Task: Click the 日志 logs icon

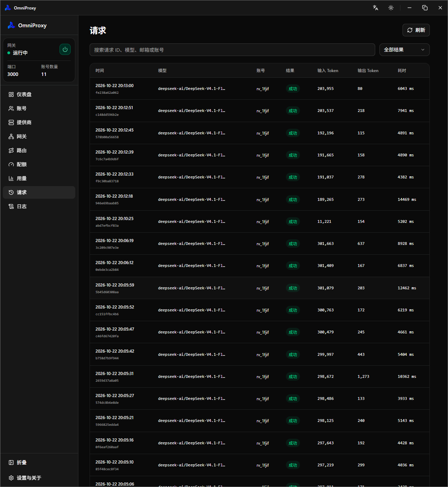Action: 11,206
